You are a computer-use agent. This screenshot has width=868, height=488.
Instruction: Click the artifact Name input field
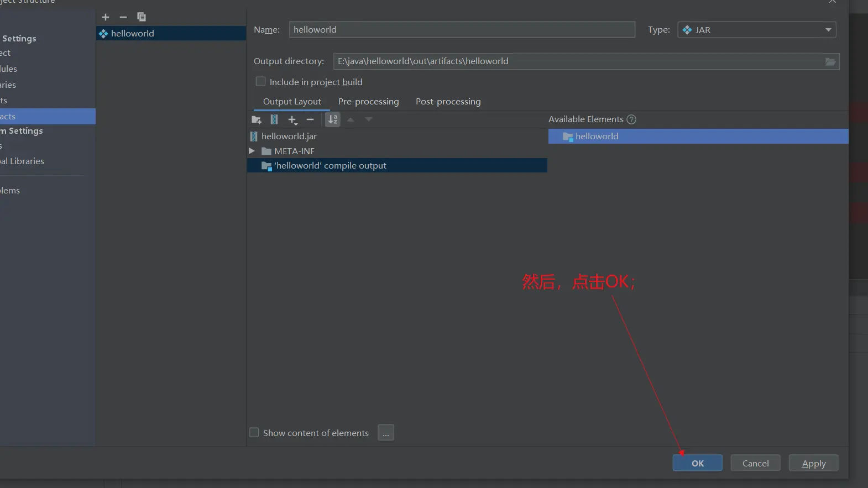[462, 30]
